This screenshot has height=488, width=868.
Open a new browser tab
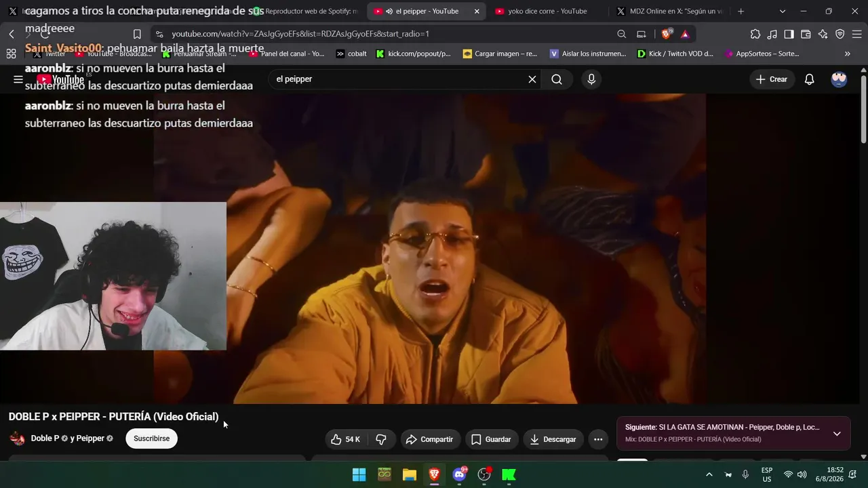click(741, 12)
